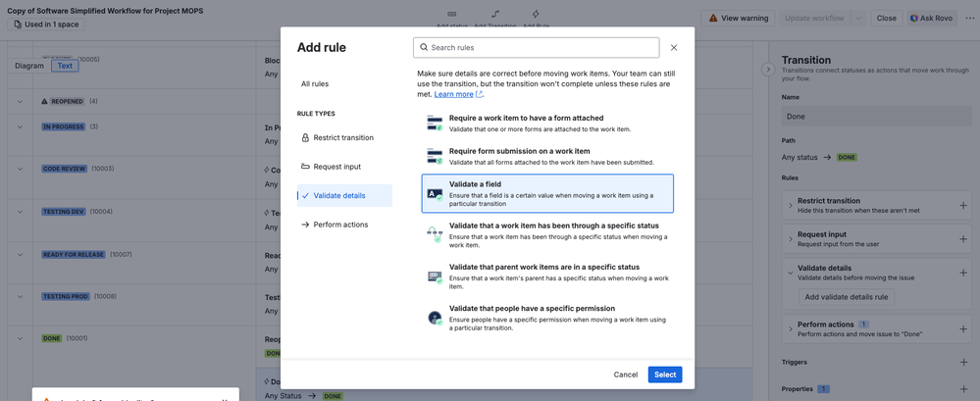Viewport: 980px width, 401px height.
Task: Select 'Require form submission on a work item' rule
Action: click(547, 156)
